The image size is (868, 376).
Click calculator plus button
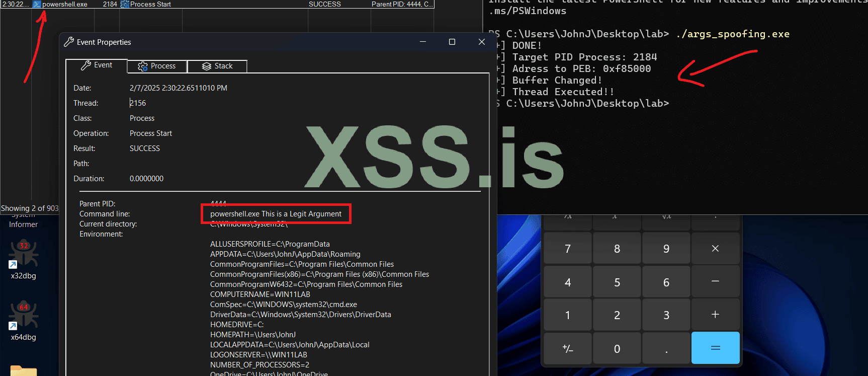[x=715, y=315]
